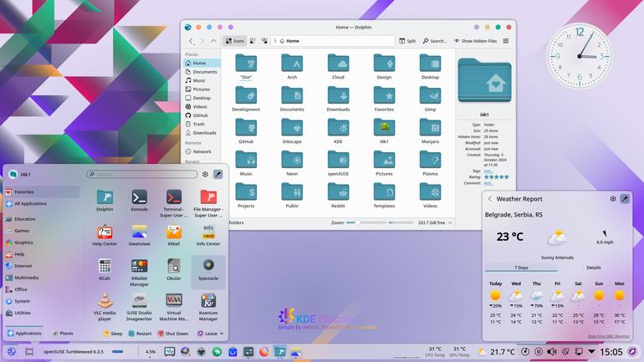The image size is (644, 362).
Task: Click the volume speaker icon in the tray
Action: [552, 352]
